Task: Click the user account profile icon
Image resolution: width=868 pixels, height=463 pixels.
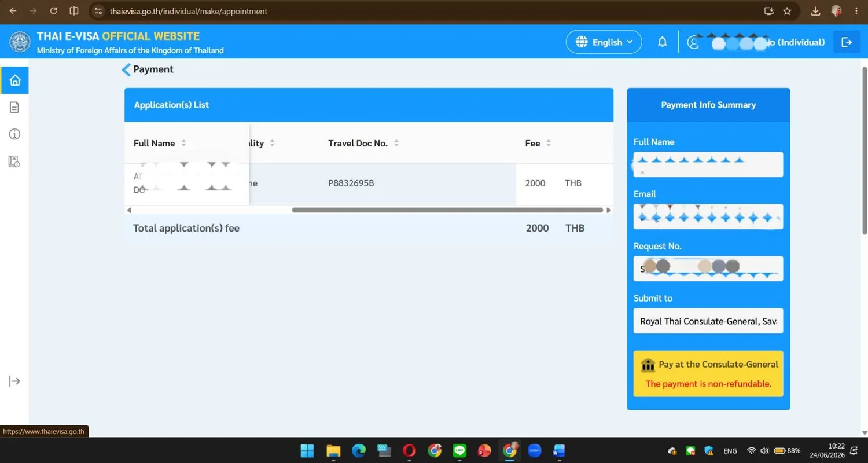Action: (693, 42)
